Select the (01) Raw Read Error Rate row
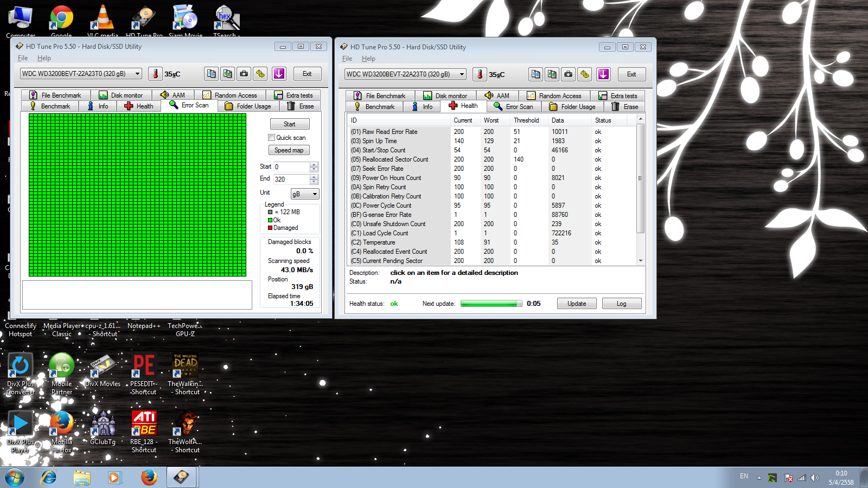This screenshot has height=488, width=868. [x=491, y=132]
